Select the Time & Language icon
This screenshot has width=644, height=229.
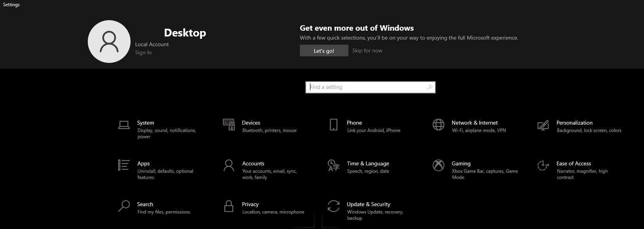click(334, 165)
